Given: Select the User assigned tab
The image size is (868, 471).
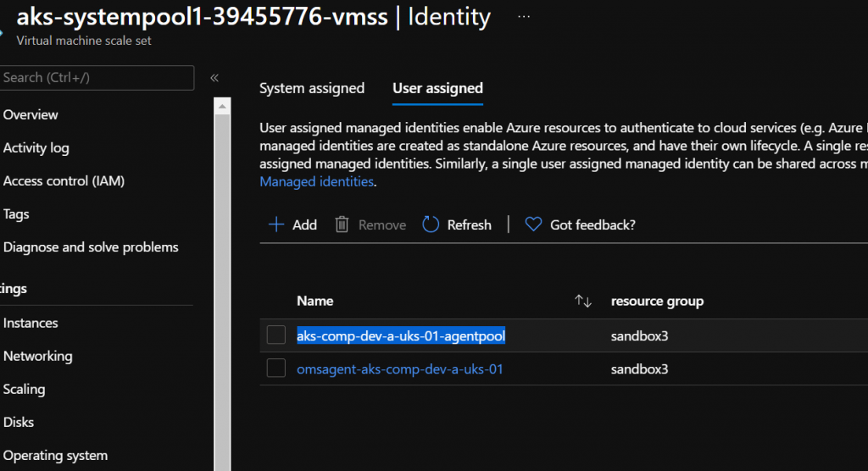Looking at the screenshot, I should 437,88.
